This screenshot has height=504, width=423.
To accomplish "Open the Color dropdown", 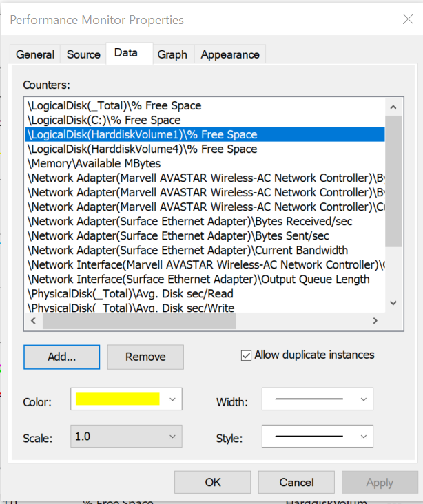I will 172,399.
